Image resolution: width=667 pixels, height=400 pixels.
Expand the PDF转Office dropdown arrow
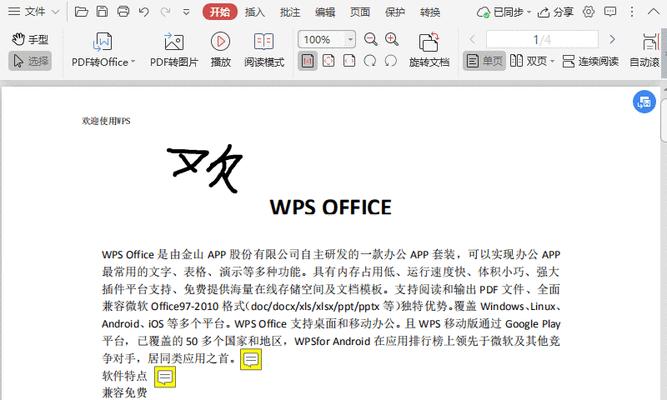(133, 62)
